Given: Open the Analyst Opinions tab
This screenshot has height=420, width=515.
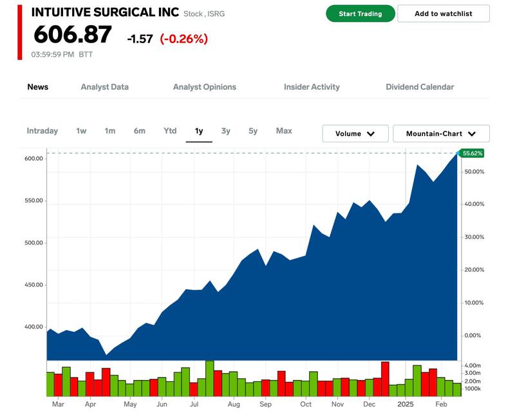Looking at the screenshot, I should pyautogui.click(x=204, y=87).
